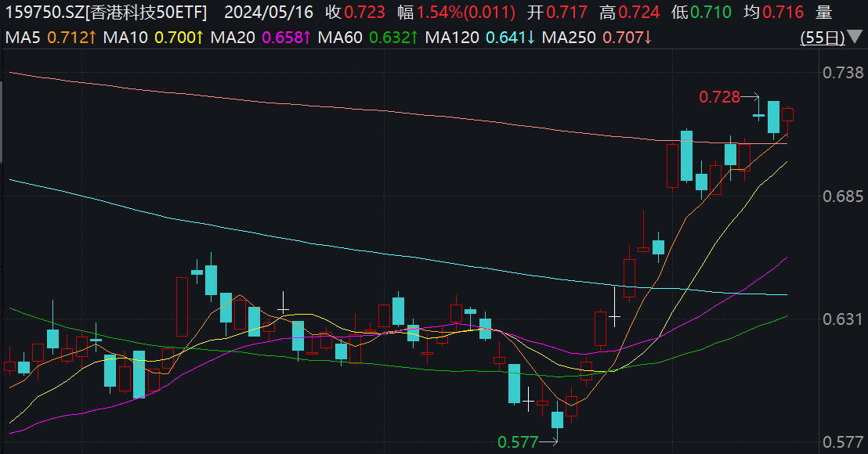Click the closing price 收 0.723

coord(355,13)
